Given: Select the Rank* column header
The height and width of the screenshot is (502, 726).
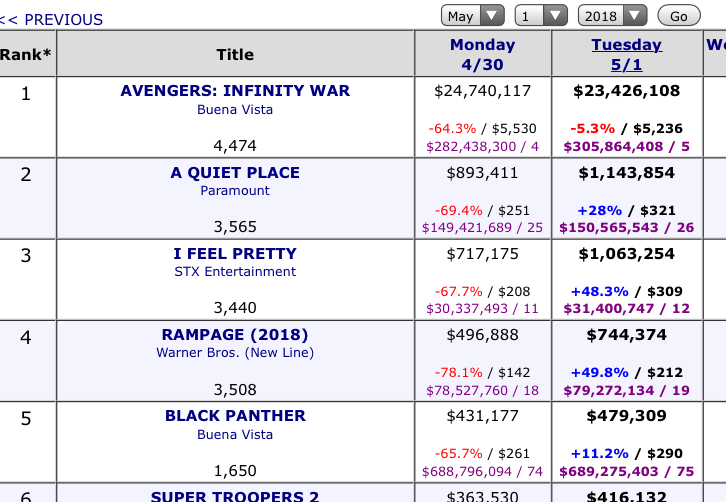Looking at the screenshot, I should click(26, 54).
